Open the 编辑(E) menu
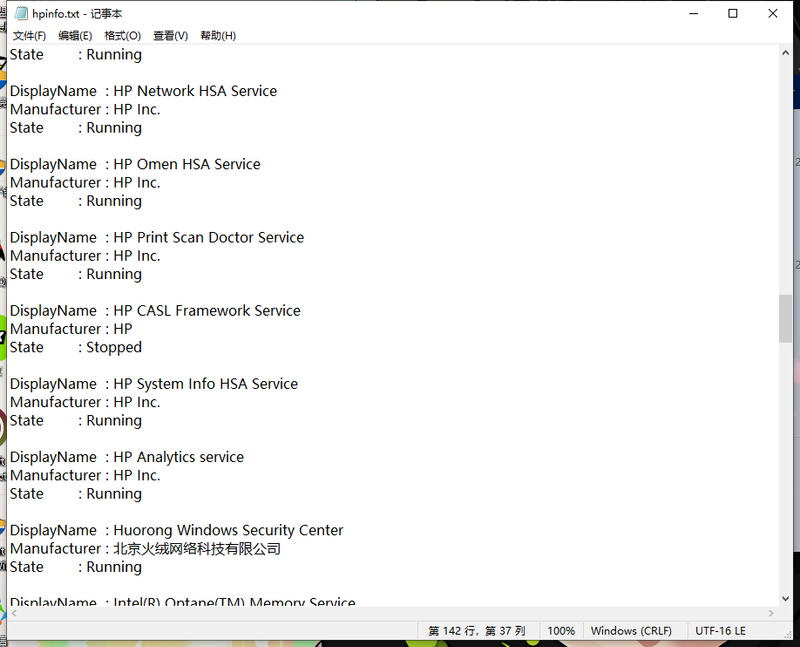Screen dimensions: 800x647 (x=75, y=36)
